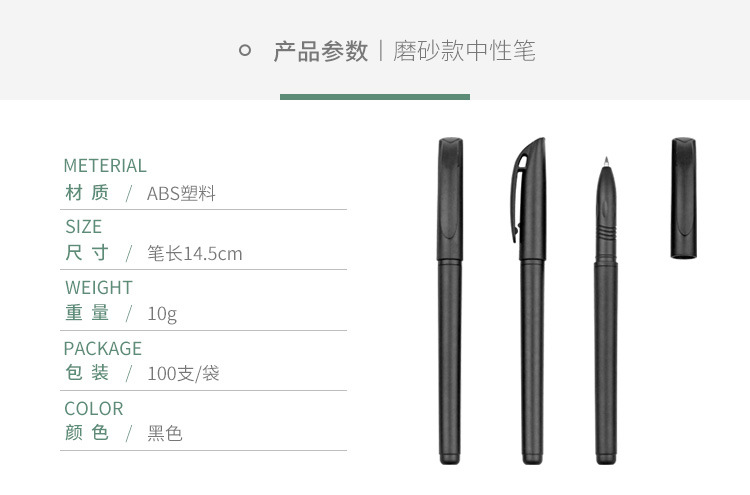
Task: Click the uncapped pen with exposed tip
Action: point(606,310)
